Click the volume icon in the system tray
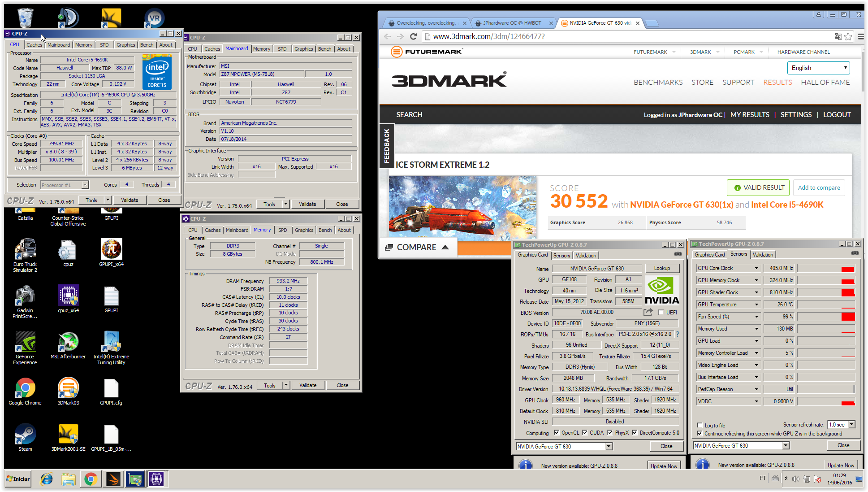The height and width of the screenshot is (492, 868). [796, 479]
